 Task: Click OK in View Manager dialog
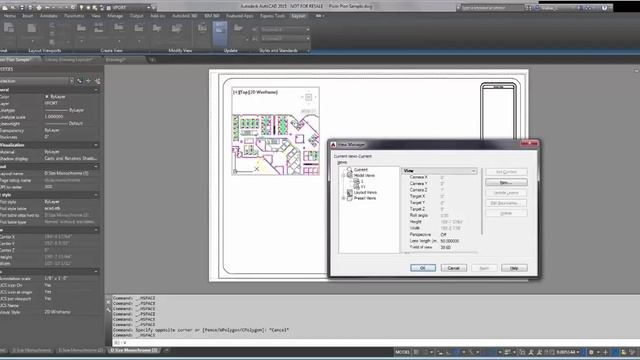pyautogui.click(x=423, y=268)
